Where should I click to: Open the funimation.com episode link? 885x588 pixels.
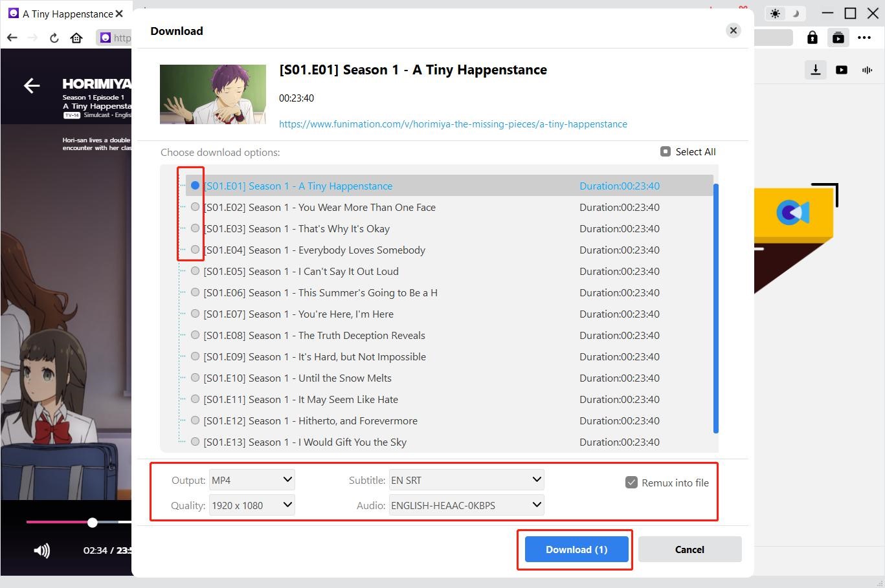click(x=453, y=124)
